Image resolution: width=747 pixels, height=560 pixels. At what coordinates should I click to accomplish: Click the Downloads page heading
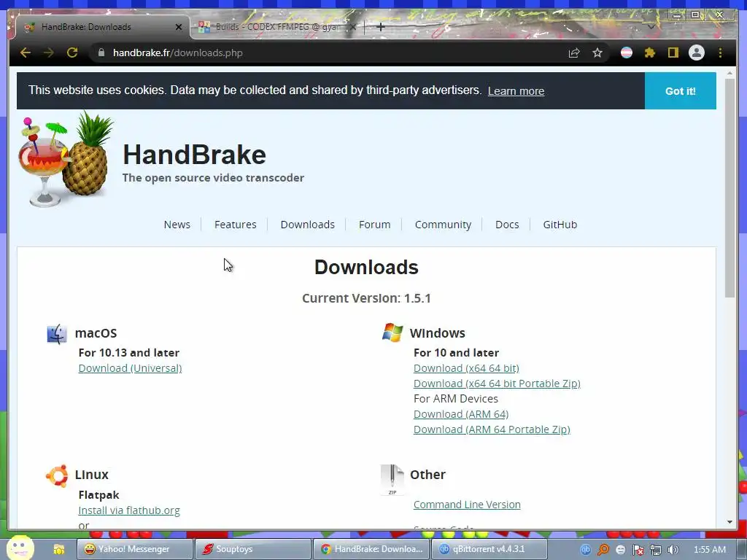pos(366,267)
